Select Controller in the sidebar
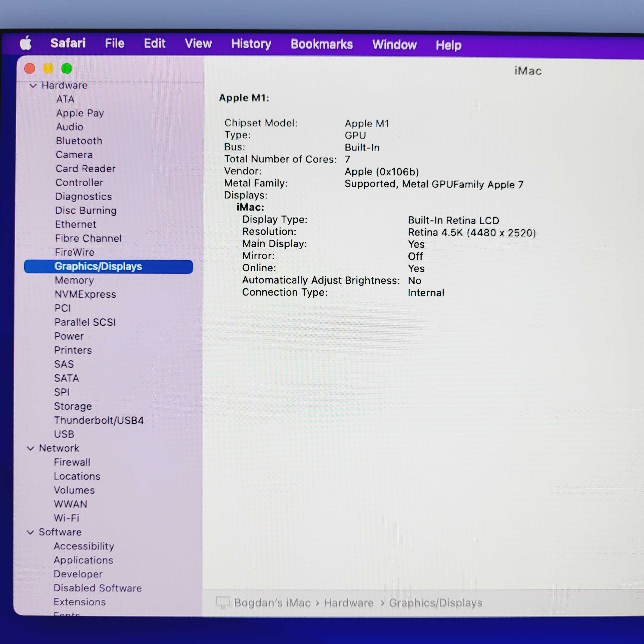The height and width of the screenshot is (644, 644). (x=79, y=183)
